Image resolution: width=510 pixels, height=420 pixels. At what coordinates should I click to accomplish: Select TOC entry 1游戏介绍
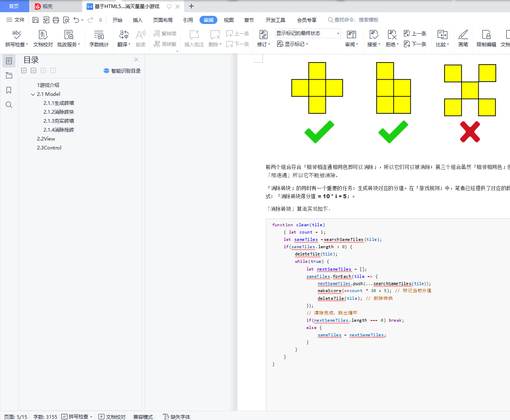48,85
